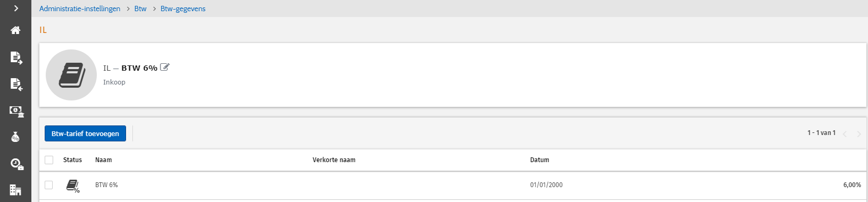Edit the IL – BTW 6% name
This screenshot has height=202, width=868.
point(165,67)
